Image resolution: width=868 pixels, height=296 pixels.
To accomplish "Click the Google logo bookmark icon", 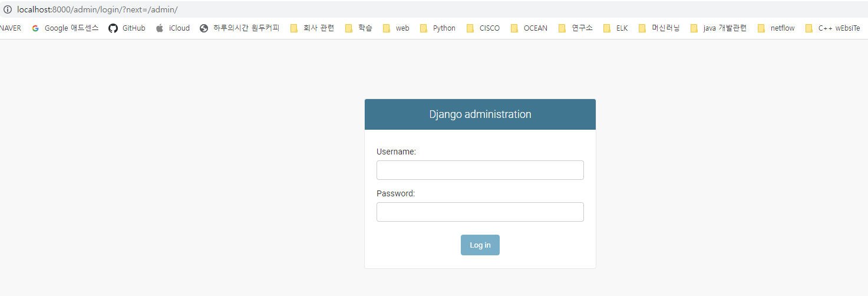I will pos(35,28).
